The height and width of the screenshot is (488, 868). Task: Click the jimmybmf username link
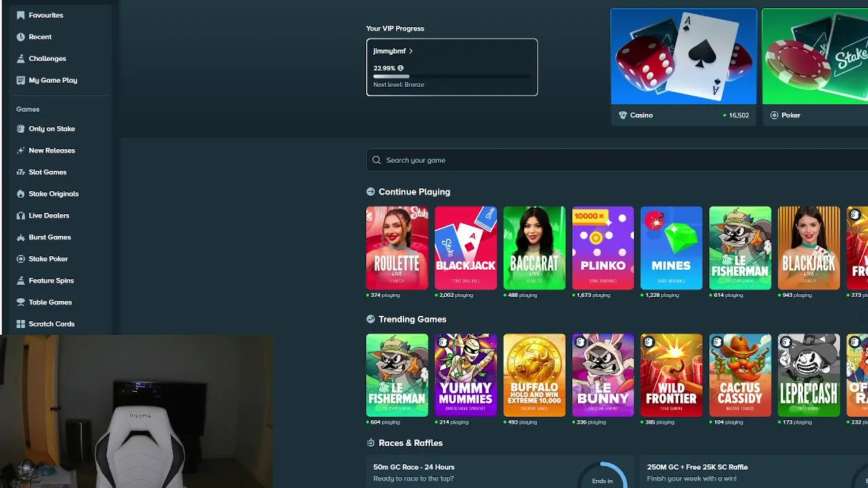point(389,51)
